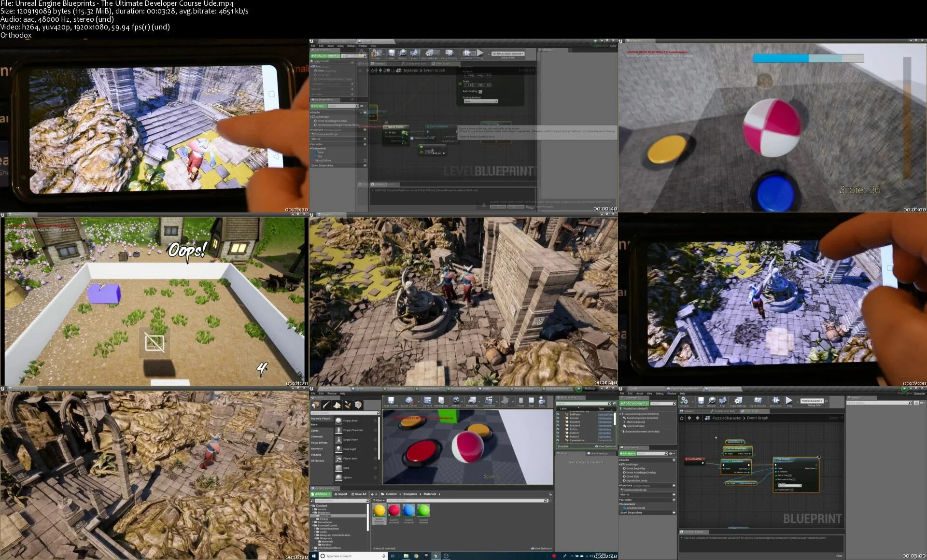Select Place mode icon in Modes panel
This screenshot has width=927, height=560.
[x=316, y=405]
